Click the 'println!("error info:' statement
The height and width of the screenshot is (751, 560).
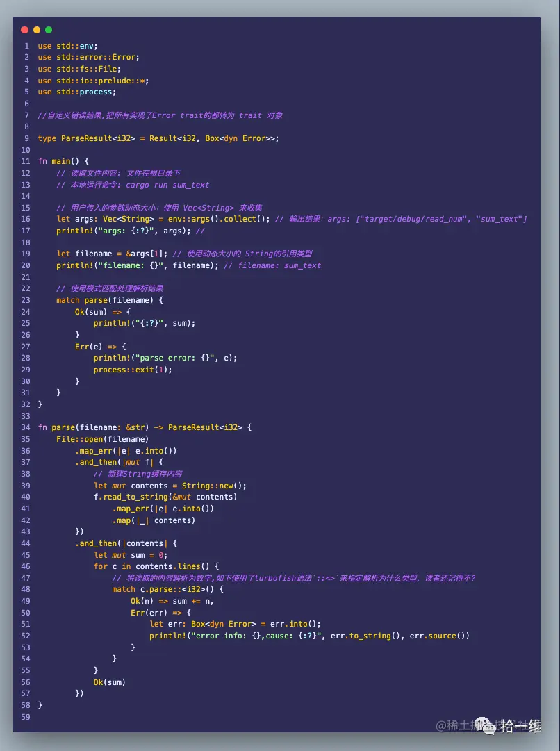click(x=309, y=636)
